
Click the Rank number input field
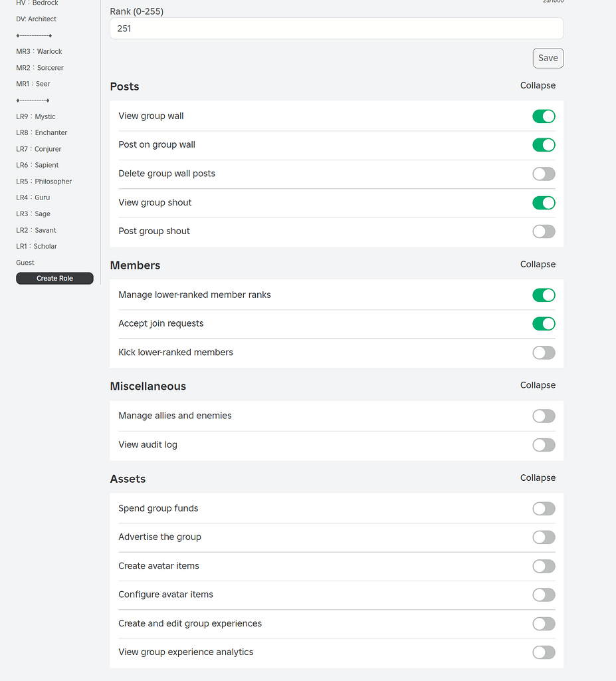(336, 28)
